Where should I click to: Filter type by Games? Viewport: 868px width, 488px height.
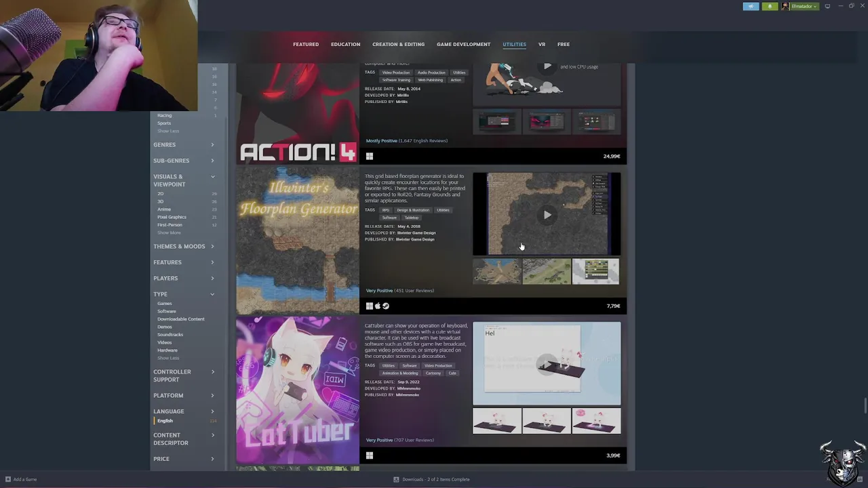coord(165,304)
